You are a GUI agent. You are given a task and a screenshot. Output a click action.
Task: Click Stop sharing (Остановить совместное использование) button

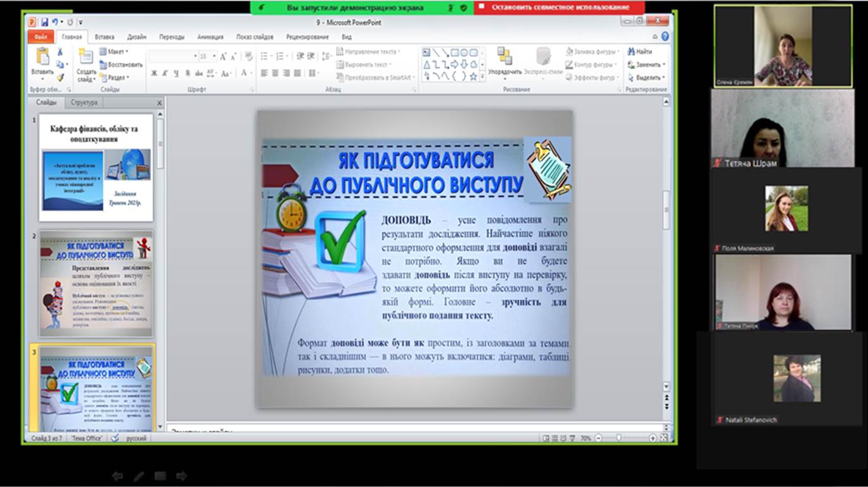tap(559, 7)
